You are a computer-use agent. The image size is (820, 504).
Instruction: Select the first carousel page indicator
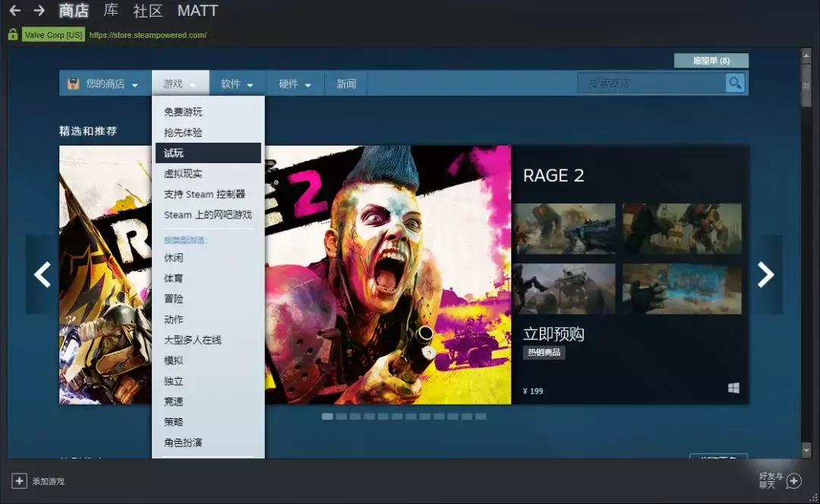tap(327, 417)
